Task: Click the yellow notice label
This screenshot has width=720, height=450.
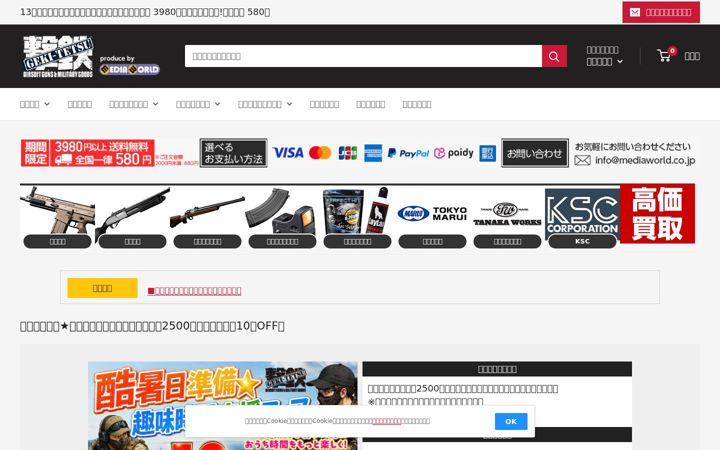Action: click(x=102, y=288)
